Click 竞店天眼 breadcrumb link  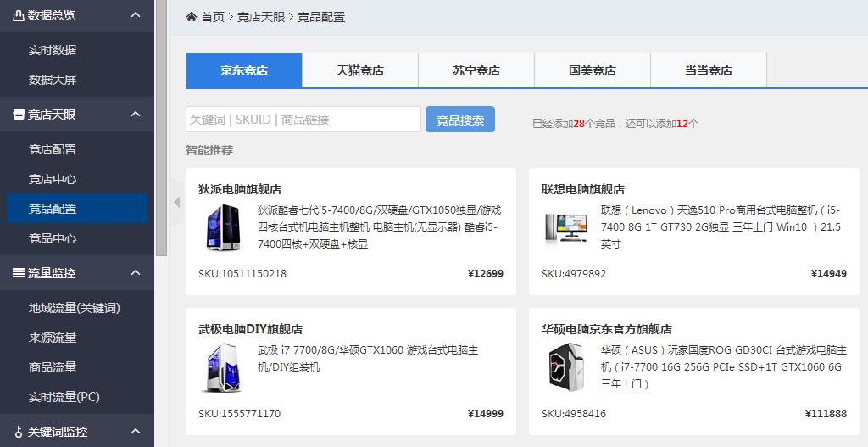tap(261, 17)
